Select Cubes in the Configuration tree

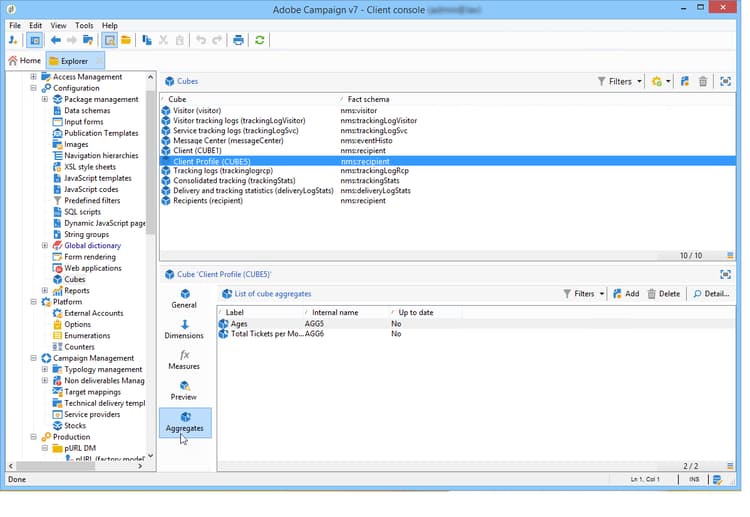(75, 279)
